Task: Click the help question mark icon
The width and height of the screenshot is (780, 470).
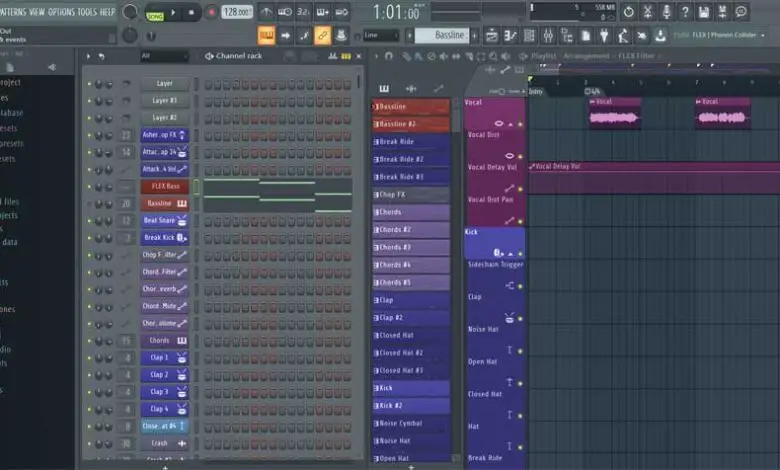Action: 685,12
